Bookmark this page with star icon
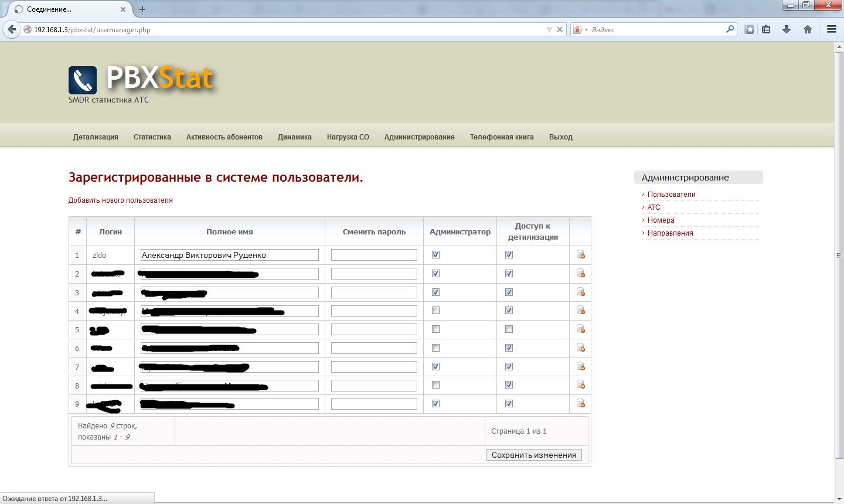844x504 pixels. pos(749,29)
